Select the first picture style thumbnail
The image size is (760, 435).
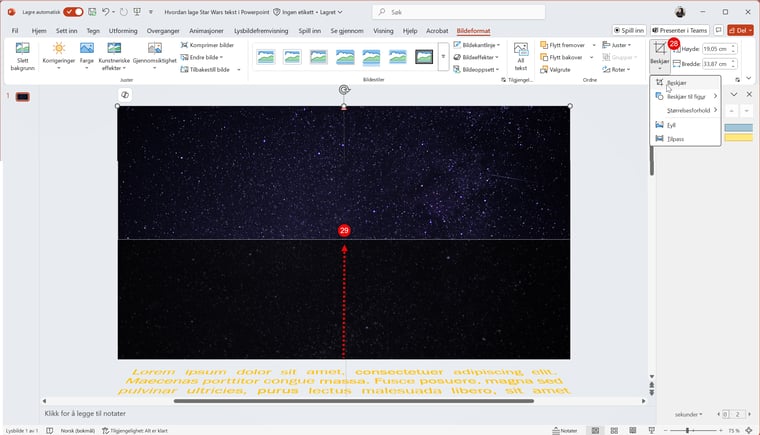tap(266, 57)
